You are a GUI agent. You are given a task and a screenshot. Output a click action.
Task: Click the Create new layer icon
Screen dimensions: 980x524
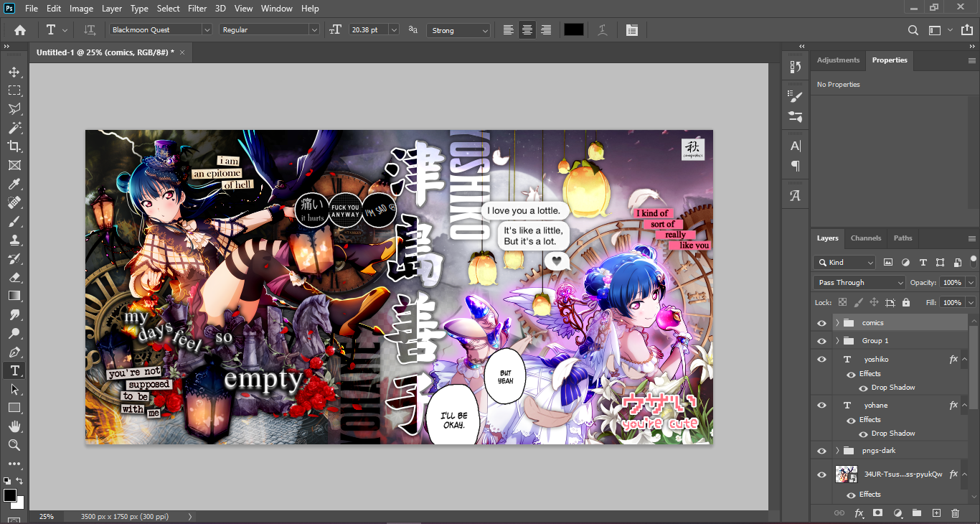(x=936, y=513)
